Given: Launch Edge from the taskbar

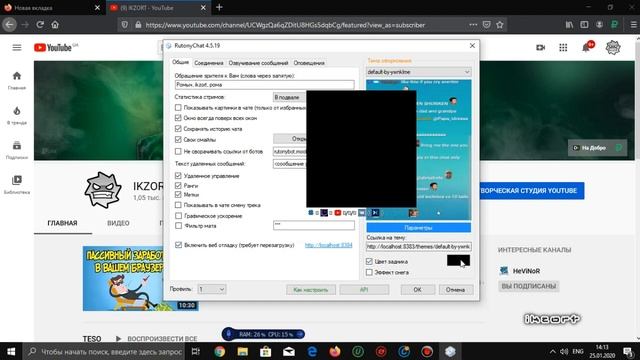Looking at the screenshot, I should point(312,351).
